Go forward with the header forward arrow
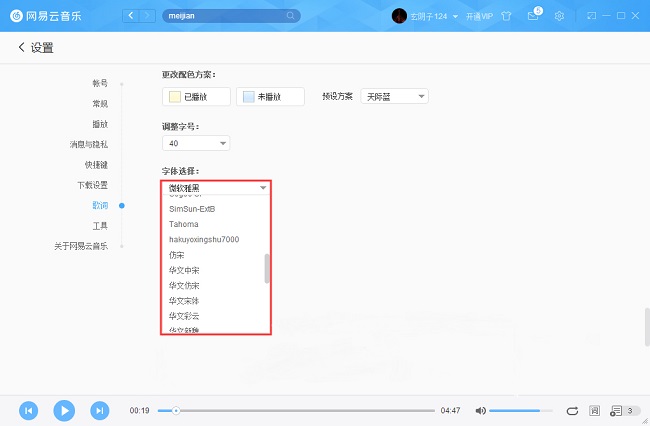Screen dimensions: 650x426 pos(147,16)
